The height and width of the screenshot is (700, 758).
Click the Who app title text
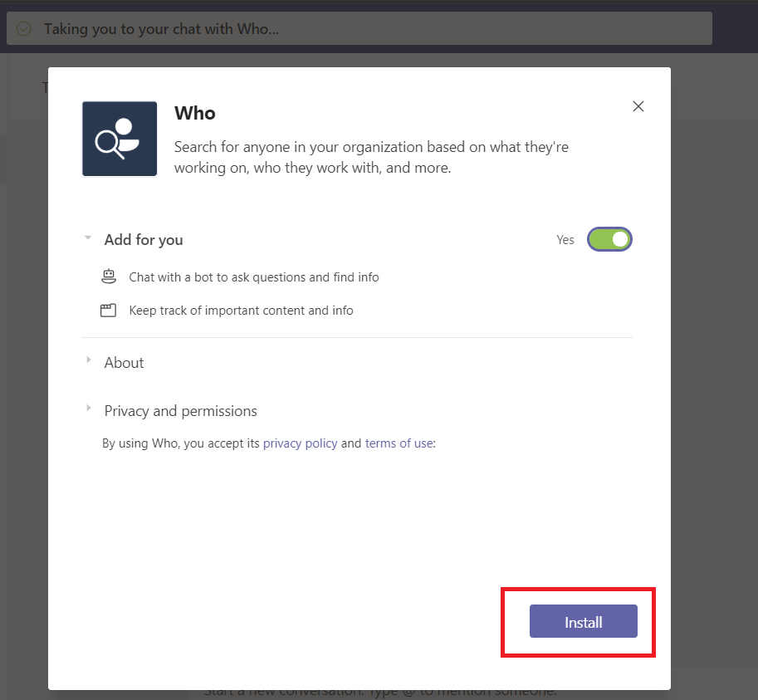coord(195,113)
